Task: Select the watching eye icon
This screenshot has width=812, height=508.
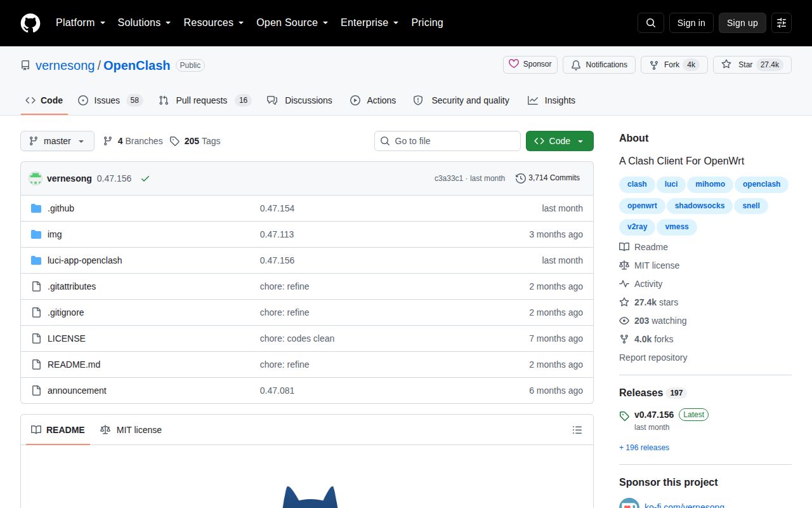Action: click(624, 321)
